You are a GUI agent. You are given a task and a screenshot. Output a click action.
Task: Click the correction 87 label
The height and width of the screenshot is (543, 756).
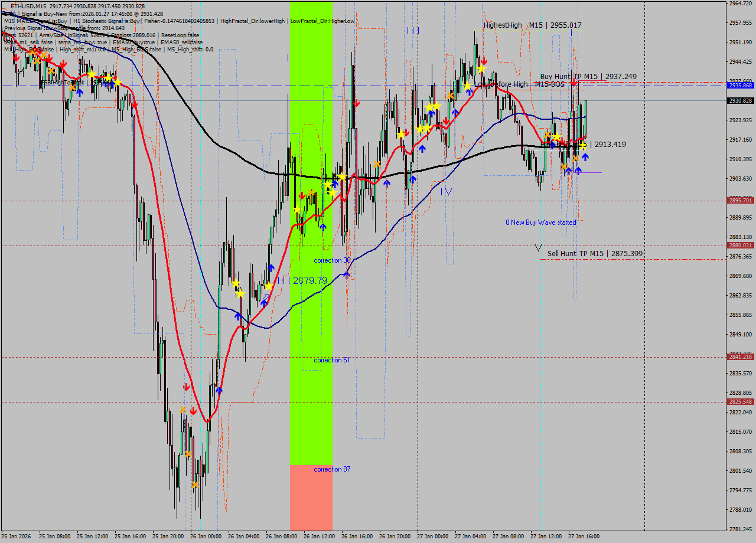(332, 469)
